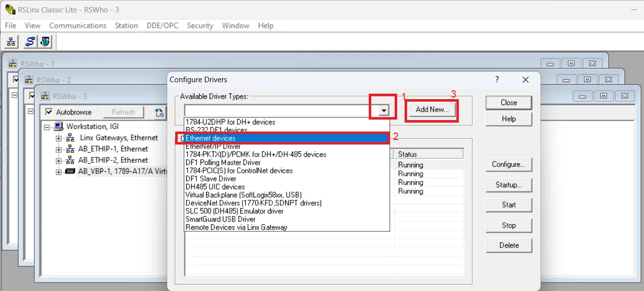Click the Add New... button
This screenshot has height=291, width=644.
tap(432, 110)
